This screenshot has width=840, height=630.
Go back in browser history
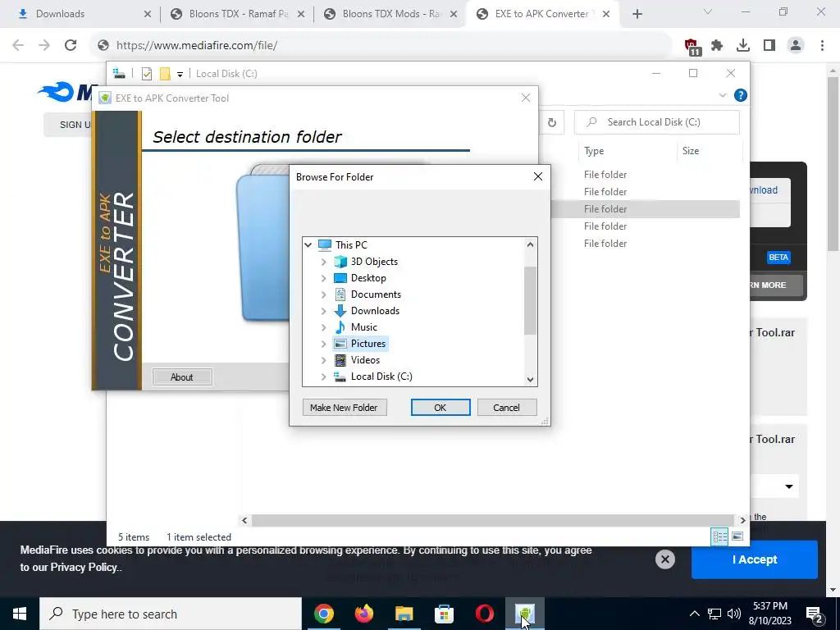click(18, 46)
